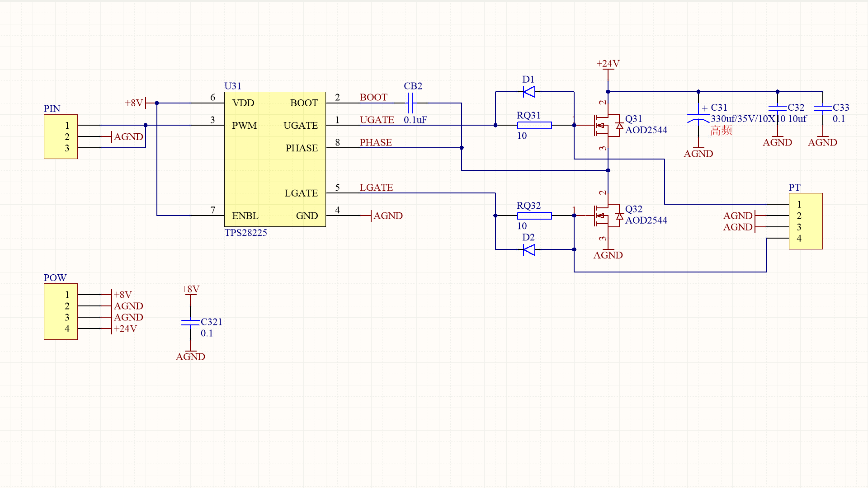Select the C32 capacitor symbol
This screenshot has width=868, height=488.
(778, 108)
